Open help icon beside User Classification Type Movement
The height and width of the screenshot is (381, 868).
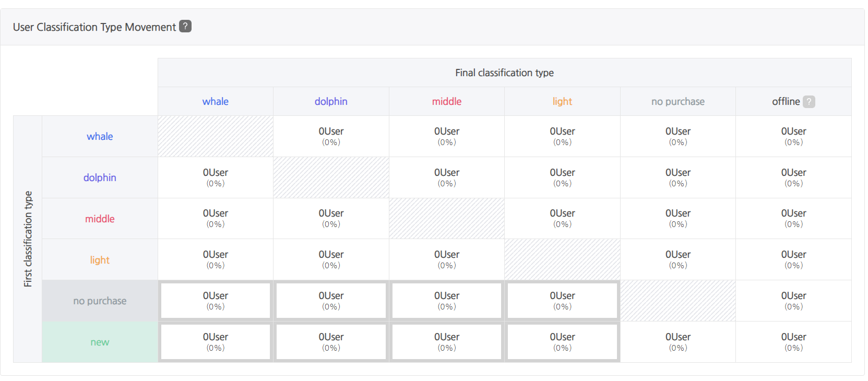[x=185, y=26]
